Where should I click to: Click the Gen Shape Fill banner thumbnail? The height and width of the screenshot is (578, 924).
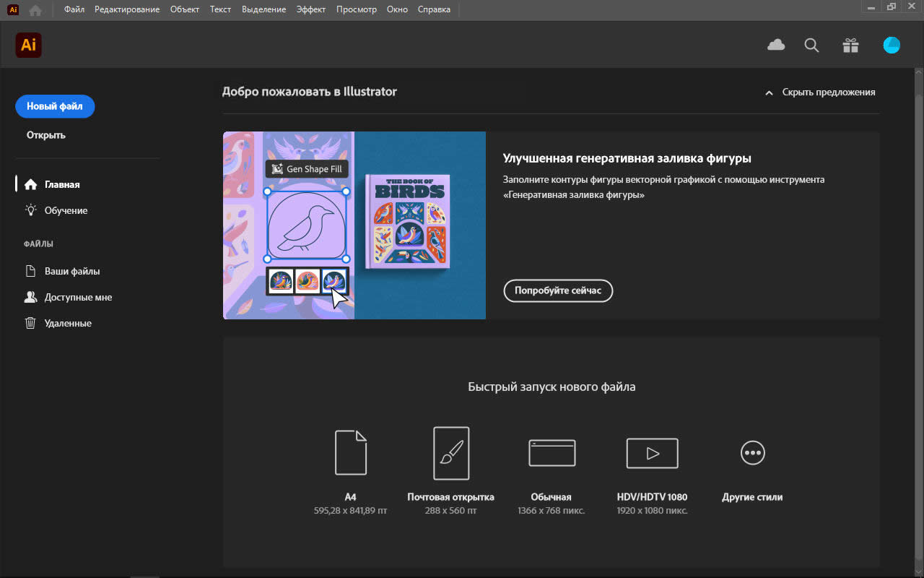(354, 225)
